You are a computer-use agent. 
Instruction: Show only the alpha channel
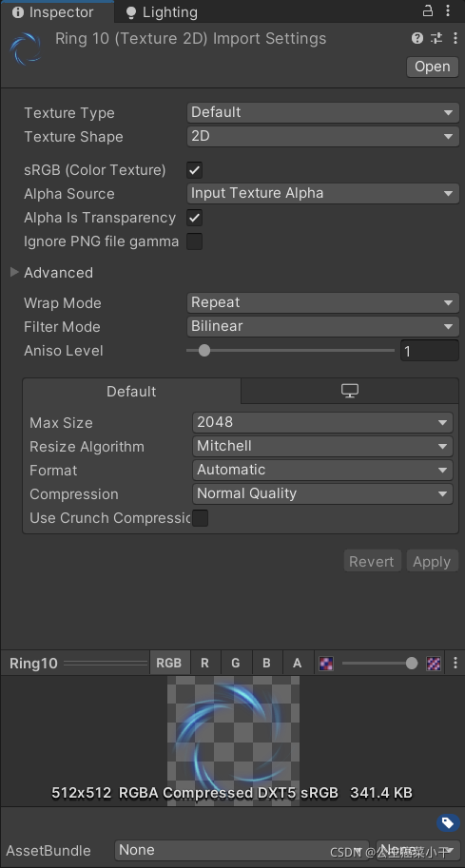click(x=298, y=664)
